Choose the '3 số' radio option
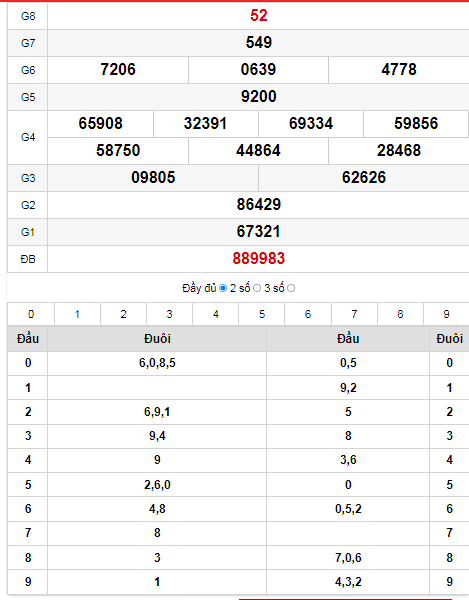Image resolution: width=469 pixels, height=600 pixels. tap(291, 288)
